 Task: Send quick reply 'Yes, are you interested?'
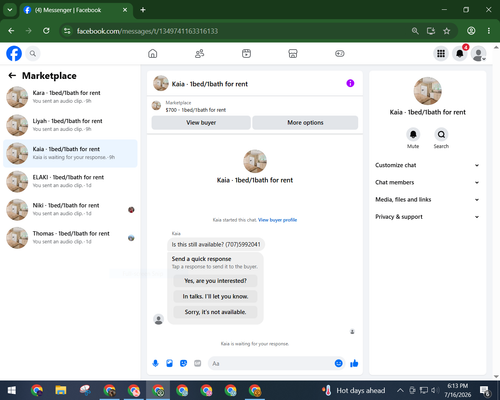tap(215, 281)
